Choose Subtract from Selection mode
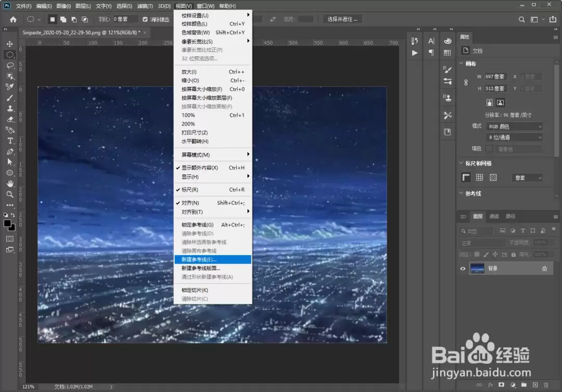 74,19
